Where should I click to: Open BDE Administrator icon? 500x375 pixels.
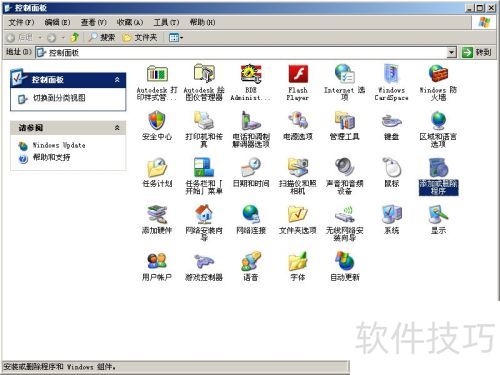tap(251, 74)
